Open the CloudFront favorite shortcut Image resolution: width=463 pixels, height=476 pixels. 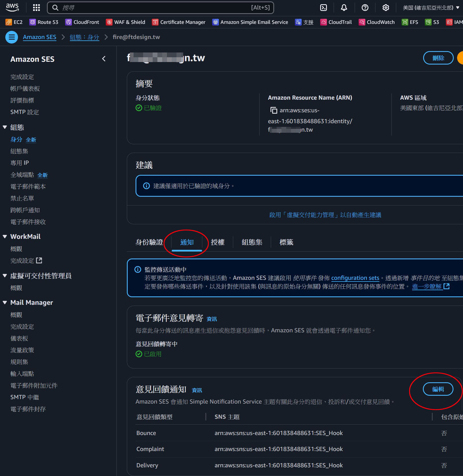[82, 22]
